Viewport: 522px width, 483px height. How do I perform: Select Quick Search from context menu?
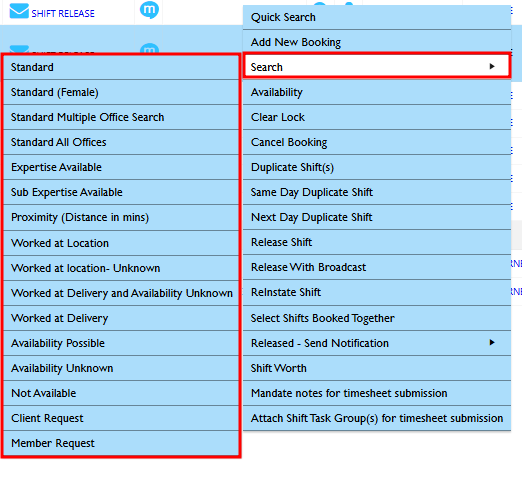[x=377, y=17]
